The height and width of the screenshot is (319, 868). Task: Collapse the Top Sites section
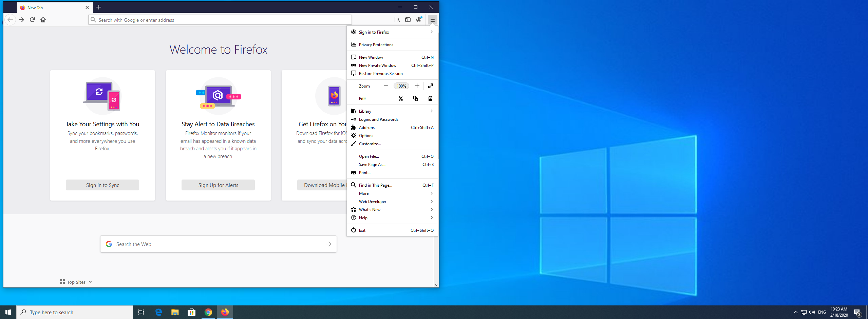point(76,282)
